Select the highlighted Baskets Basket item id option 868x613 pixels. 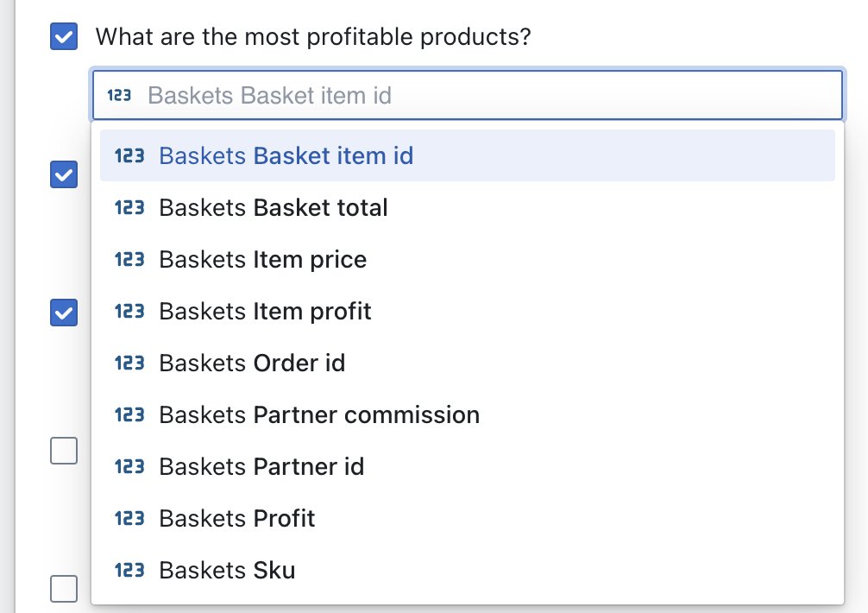point(286,156)
